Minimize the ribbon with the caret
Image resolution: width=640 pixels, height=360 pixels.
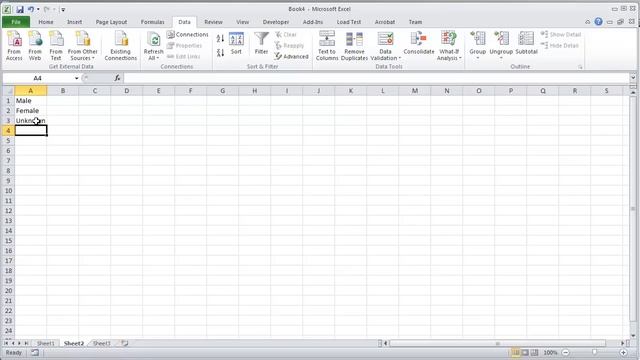coord(587,22)
